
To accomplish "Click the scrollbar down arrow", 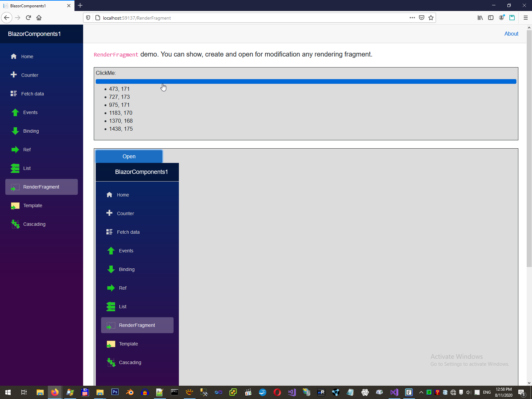I will pos(529,383).
